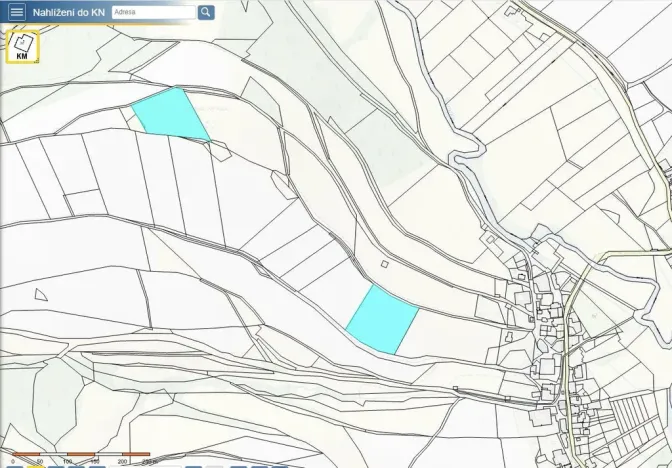
Task: Click the L-shaped building outline at top right
Action: click(512, 10)
